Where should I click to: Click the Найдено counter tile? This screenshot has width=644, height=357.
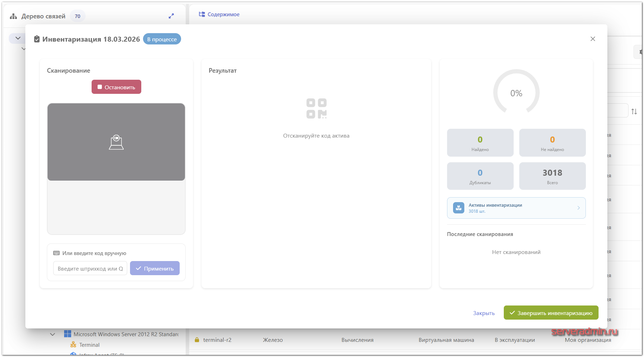click(x=480, y=143)
